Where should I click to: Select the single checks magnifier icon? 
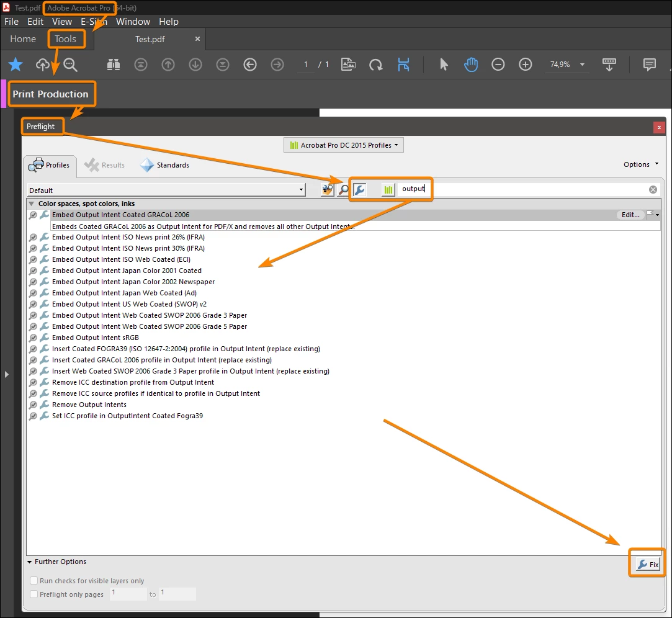pyautogui.click(x=343, y=189)
